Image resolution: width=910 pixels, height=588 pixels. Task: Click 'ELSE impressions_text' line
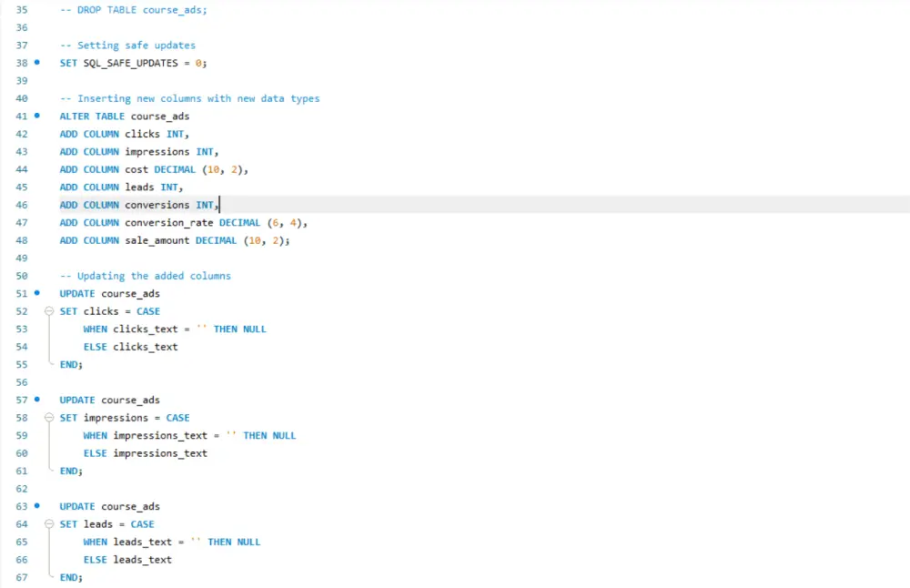pyautogui.click(x=145, y=453)
